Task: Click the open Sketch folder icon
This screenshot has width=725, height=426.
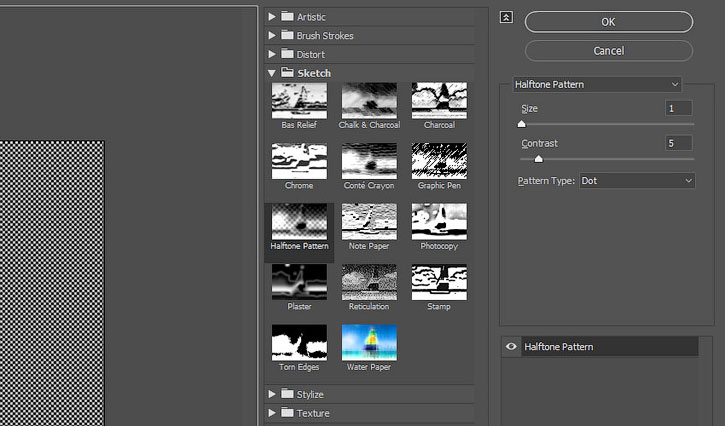Action: 288,73
